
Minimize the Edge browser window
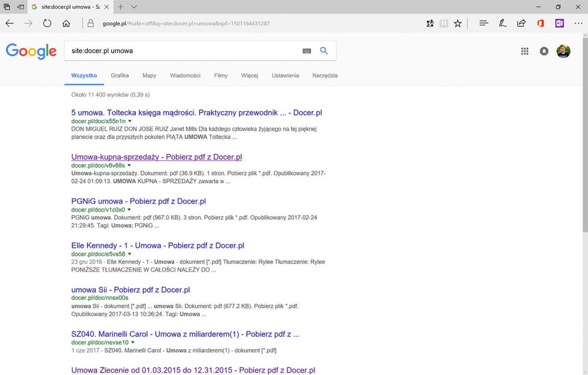539,6
